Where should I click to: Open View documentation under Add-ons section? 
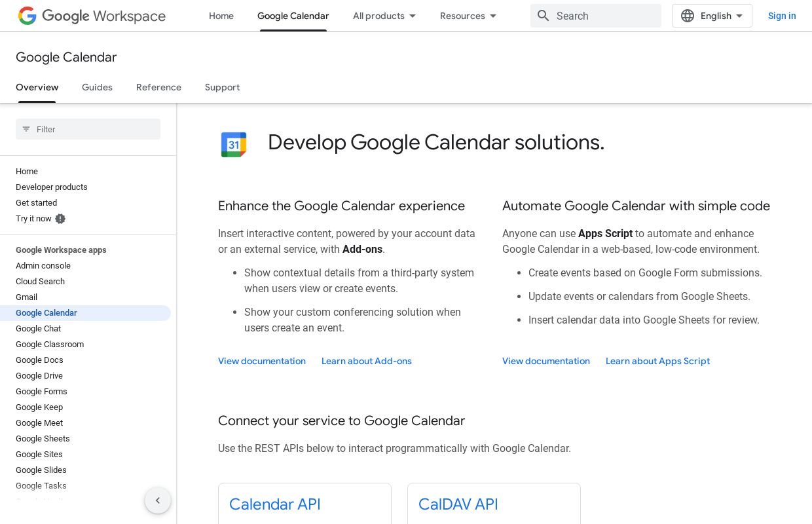262,361
